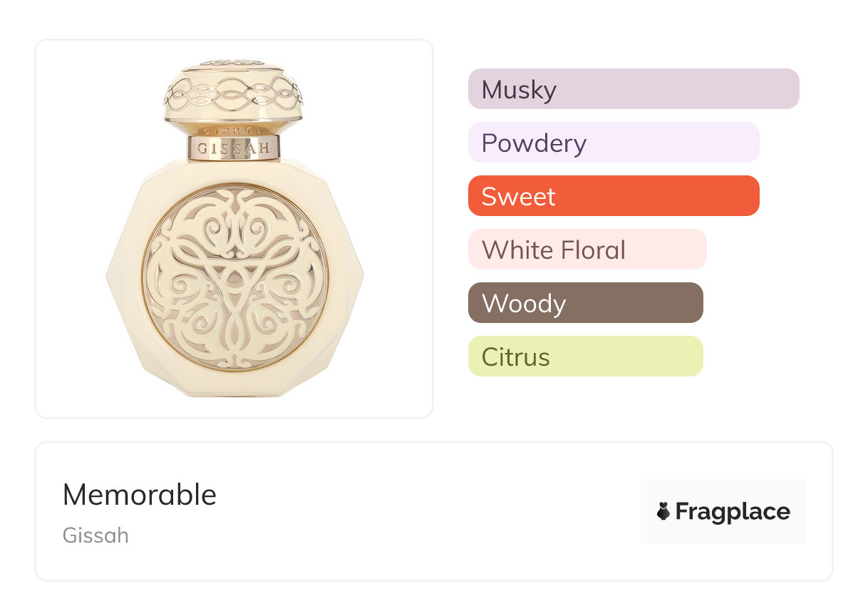Image resolution: width=868 pixels, height=616 pixels.
Task: Click the blank middle of the bottom info card
Action: tap(428, 511)
